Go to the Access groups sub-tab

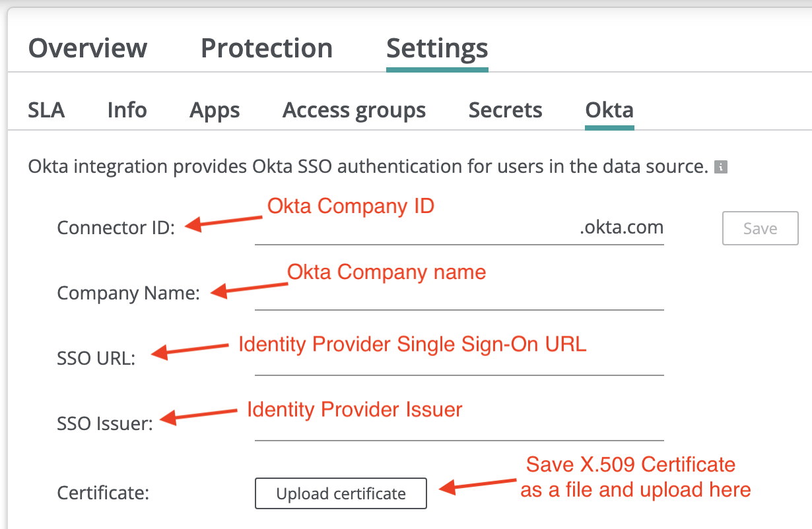[355, 110]
